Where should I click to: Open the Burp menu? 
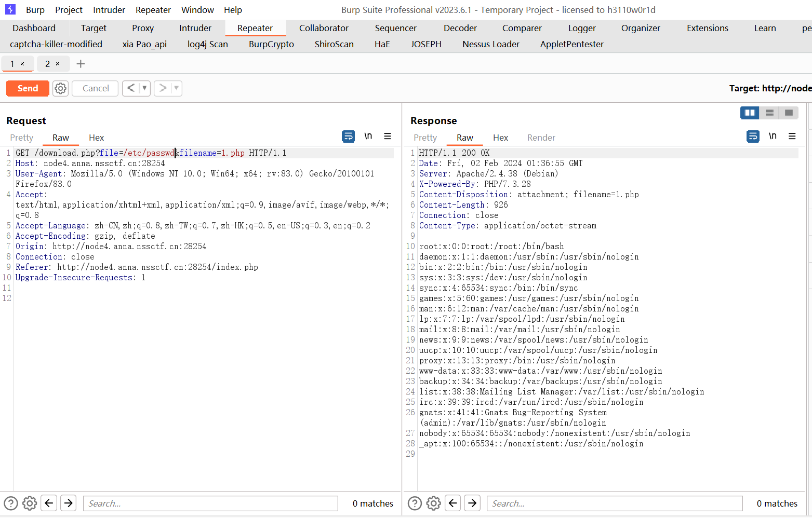[x=35, y=10]
